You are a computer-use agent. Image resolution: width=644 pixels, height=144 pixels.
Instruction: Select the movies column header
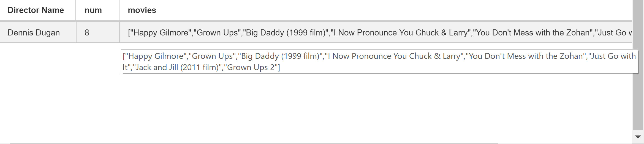click(x=142, y=10)
